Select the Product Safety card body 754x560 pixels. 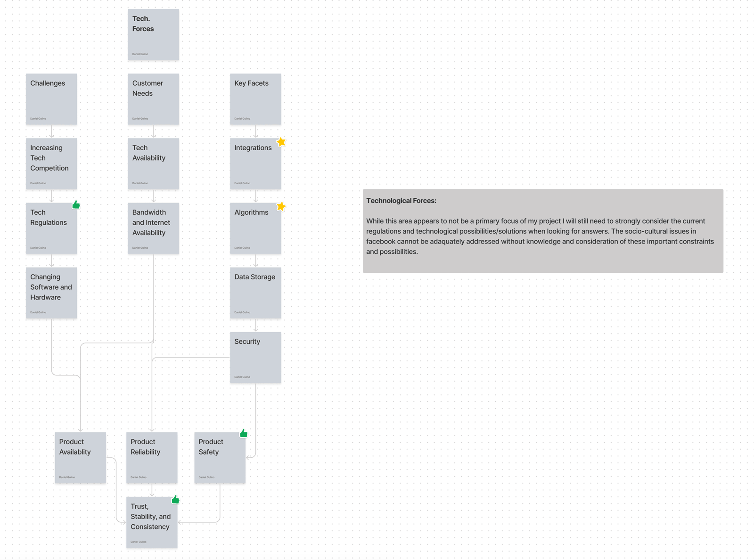(220, 458)
